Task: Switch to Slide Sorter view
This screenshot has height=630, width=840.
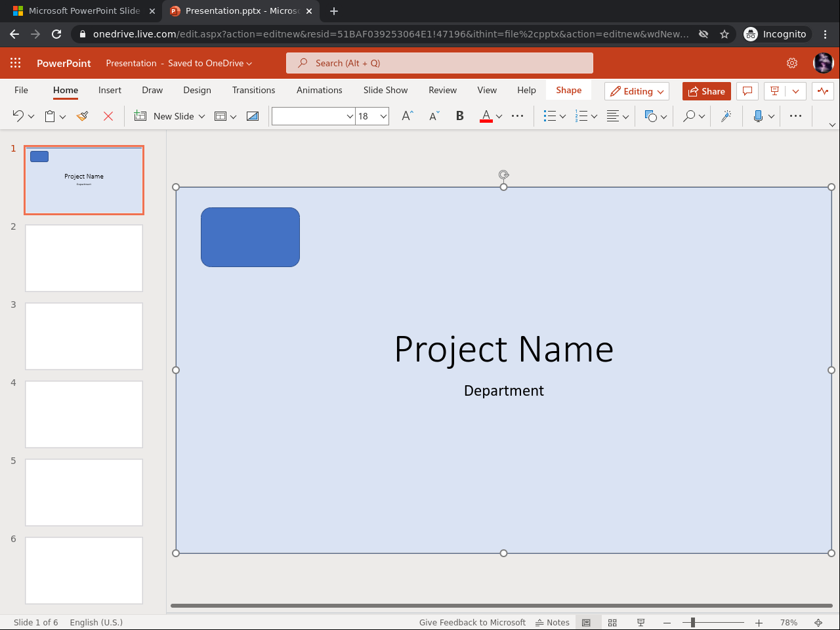Action: (612, 622)
